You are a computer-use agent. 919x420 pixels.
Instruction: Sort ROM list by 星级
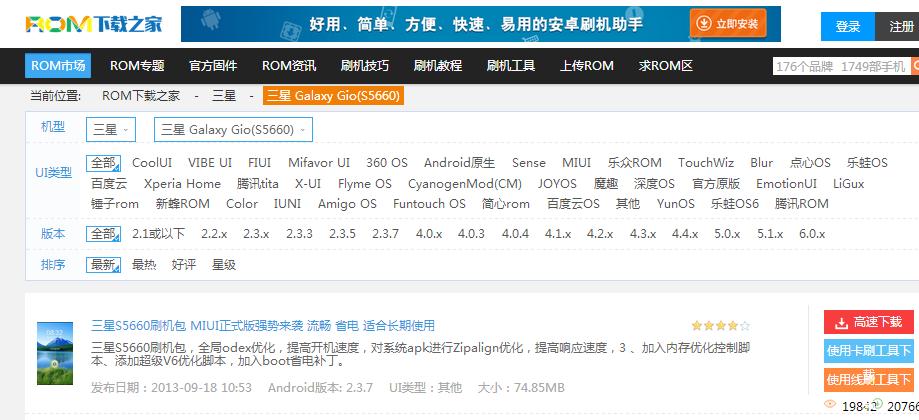(x=224, y=265)
